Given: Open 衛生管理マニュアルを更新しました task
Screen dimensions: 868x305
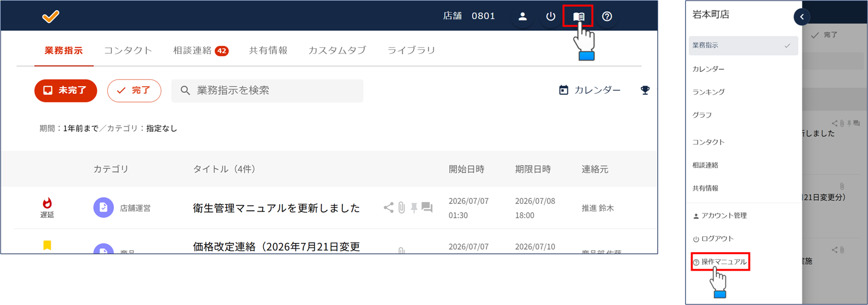Looking at the screenshot, I should point(276,208).
